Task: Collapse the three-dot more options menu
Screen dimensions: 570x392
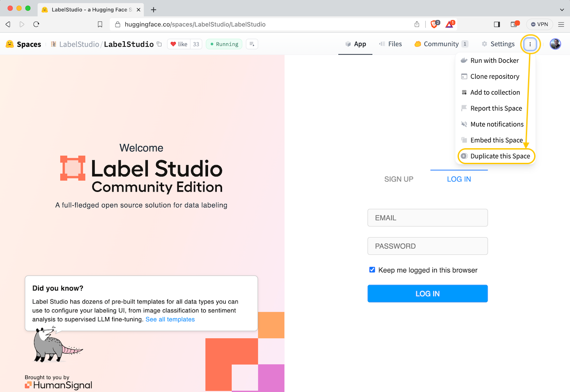Action: click(530, 44)
